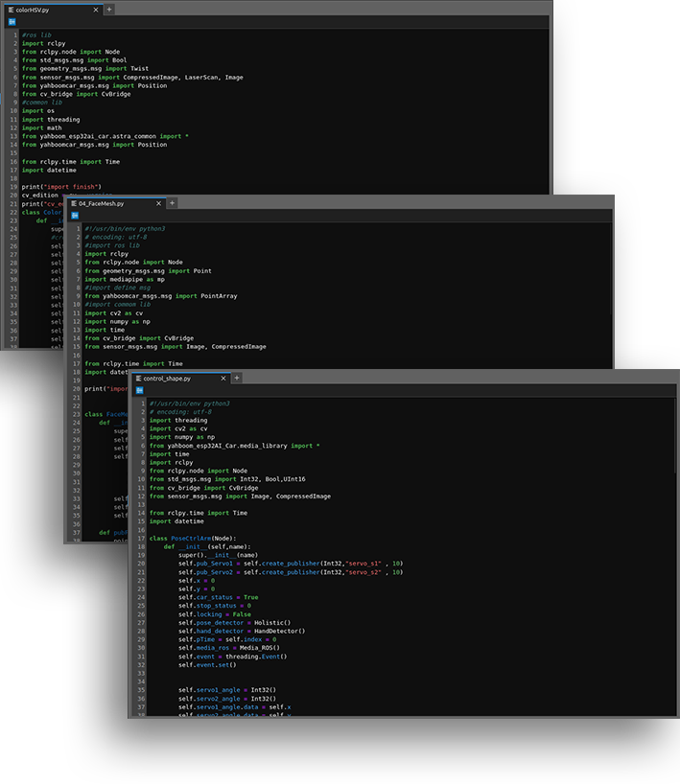Click 'import Int32, Bool,UInt16' line
680x784 pixels.
227,479
